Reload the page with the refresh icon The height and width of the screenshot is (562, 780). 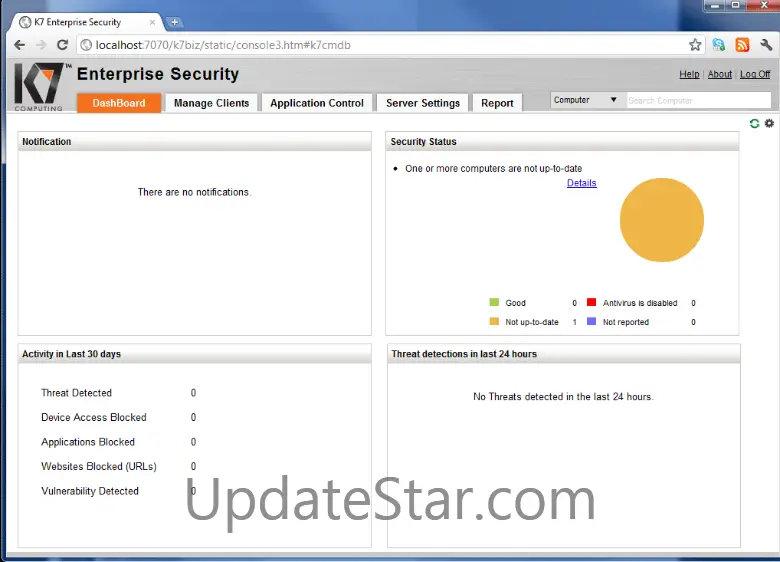(62, 45)
